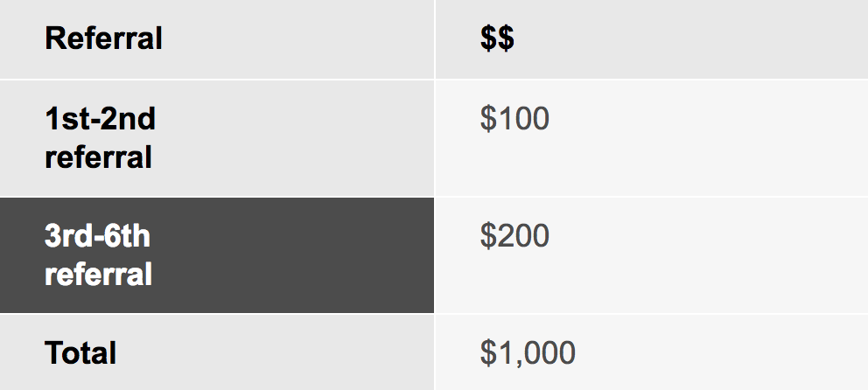Screen dimensions: 868x390
Task: Click the bold "Referral" header text
Action: [x=103, y=38]
